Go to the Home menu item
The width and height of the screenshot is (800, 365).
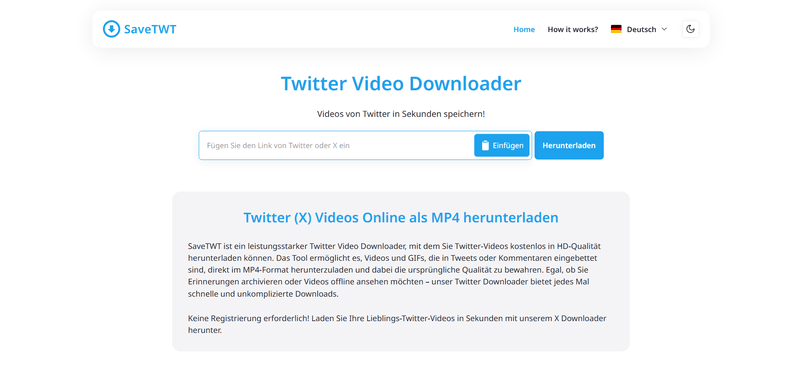(524, 29)
